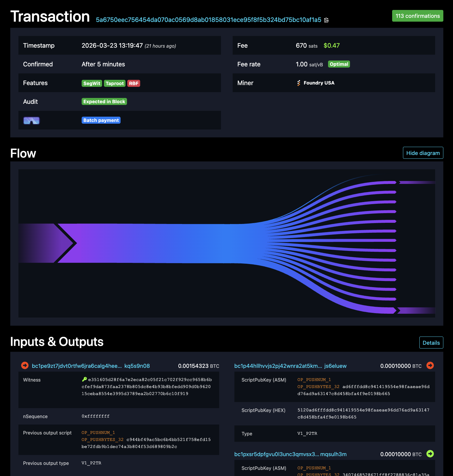The image size is (453, 476).
Task: Open the Details view for inputs and outputs
Action: pos(431,343)
